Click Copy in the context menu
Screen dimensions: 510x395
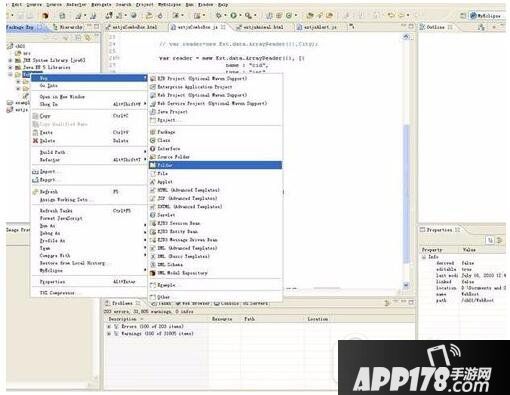pos(89,116)
